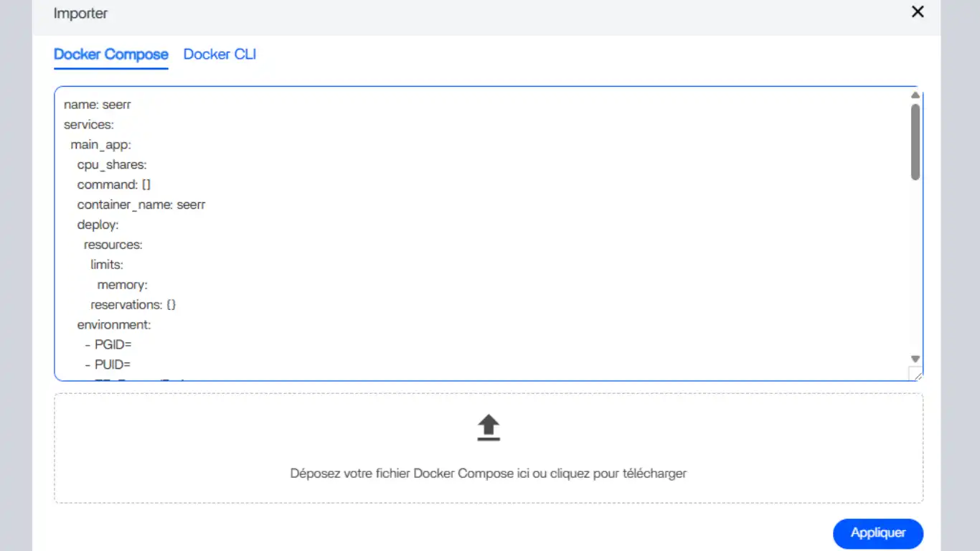Click the scrollbar down arrow in editor

click(x=915, y=359)
